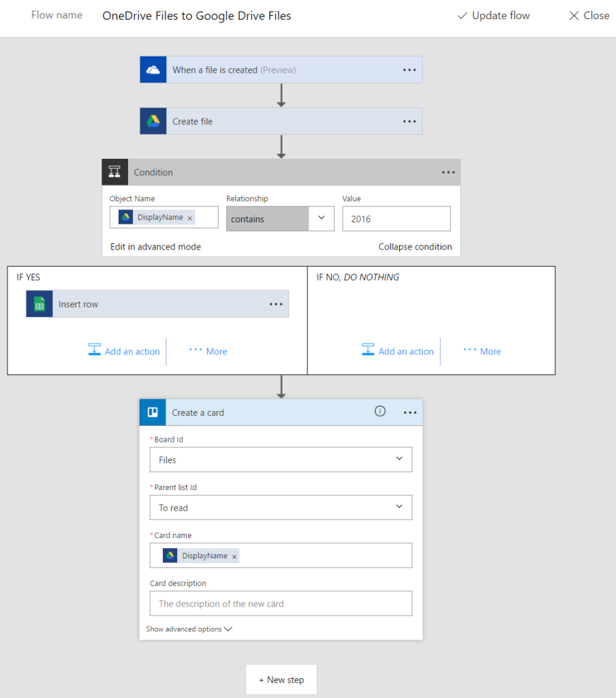Click the IF NO, DO NOTHING label
616x698 pixels.
[358, 277]
